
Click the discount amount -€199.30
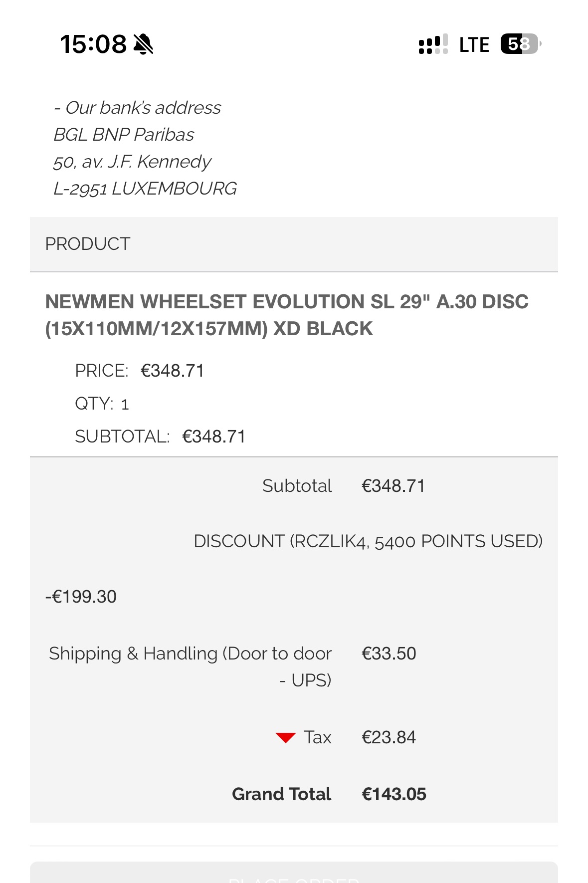click(x=81, y=597)
